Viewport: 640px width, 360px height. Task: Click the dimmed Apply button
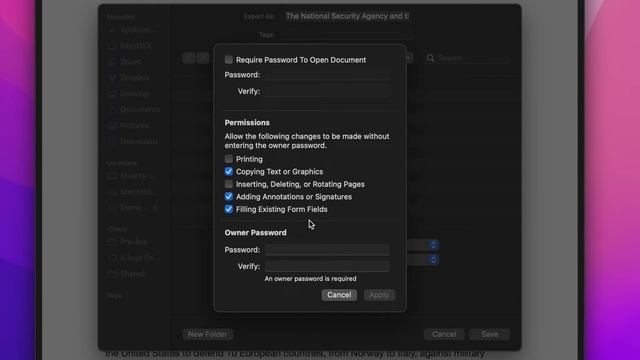click(x=379, y=295)
